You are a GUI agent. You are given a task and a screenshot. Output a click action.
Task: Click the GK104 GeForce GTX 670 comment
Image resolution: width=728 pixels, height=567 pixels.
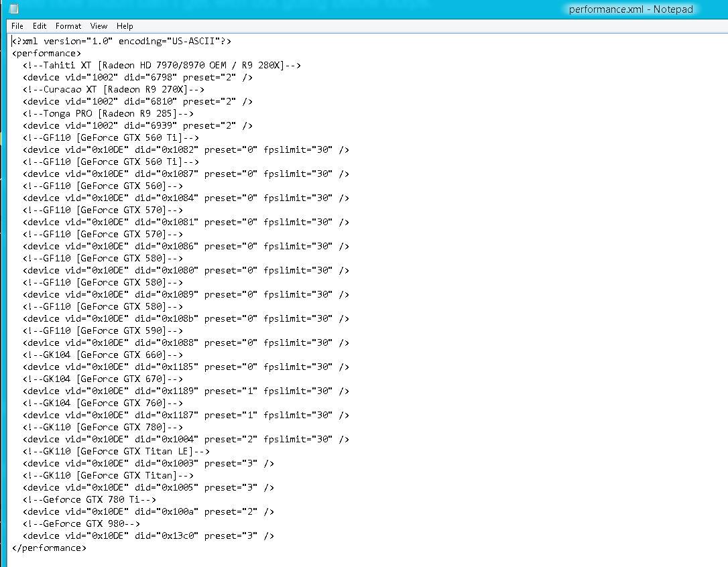pyautogui.click(x=103, y=379)
